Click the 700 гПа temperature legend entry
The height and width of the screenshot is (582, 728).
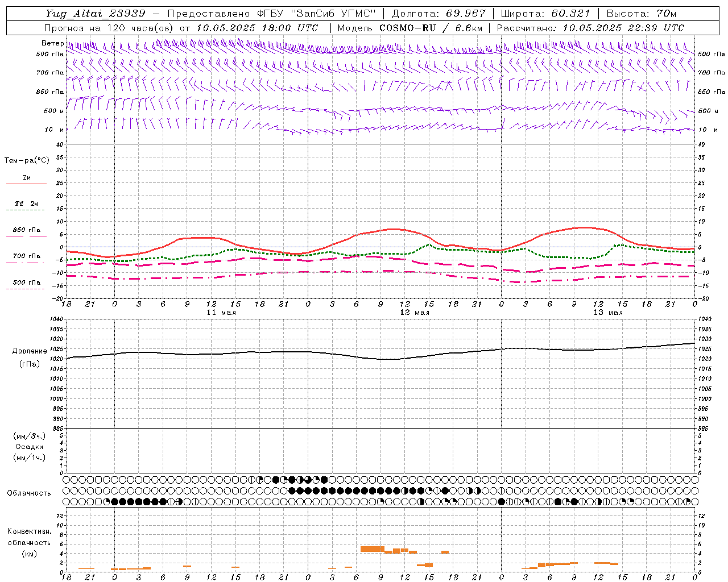pos(27,256)
